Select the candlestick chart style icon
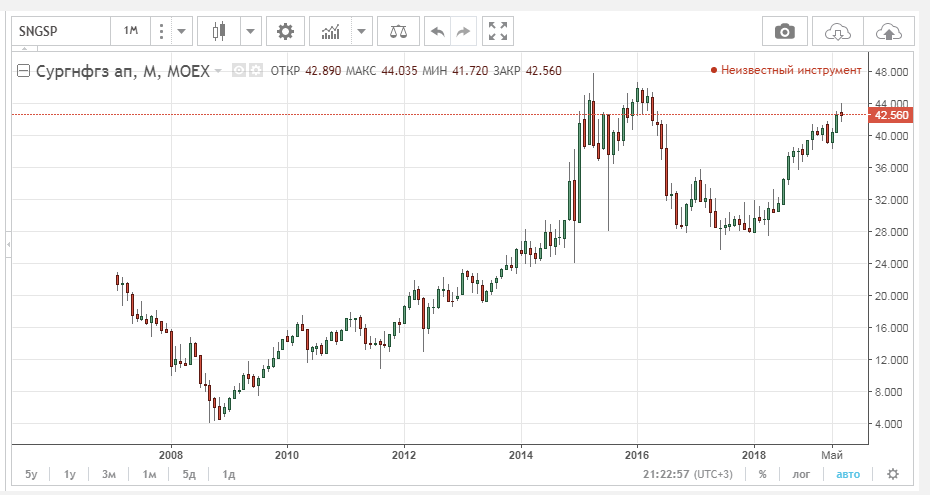 [x=219, y=31]
